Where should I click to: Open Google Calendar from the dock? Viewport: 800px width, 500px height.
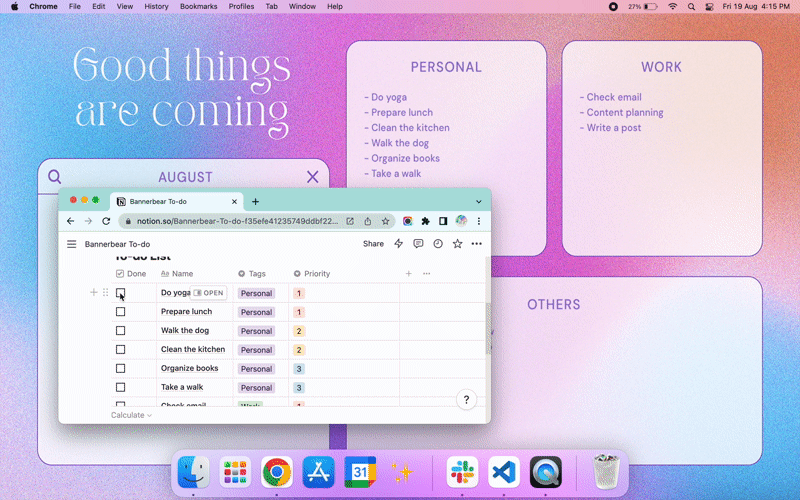pyautogui.click(x=360, y=472)
